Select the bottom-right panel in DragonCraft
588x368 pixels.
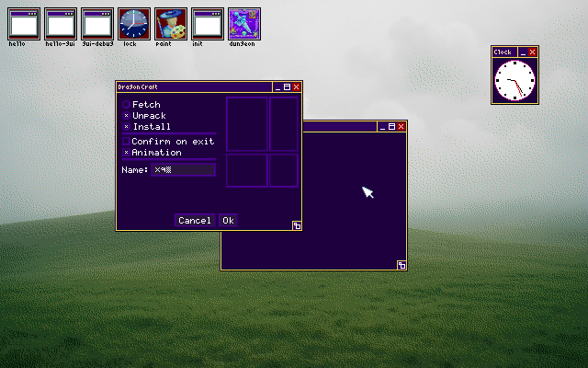coord(284,170)
